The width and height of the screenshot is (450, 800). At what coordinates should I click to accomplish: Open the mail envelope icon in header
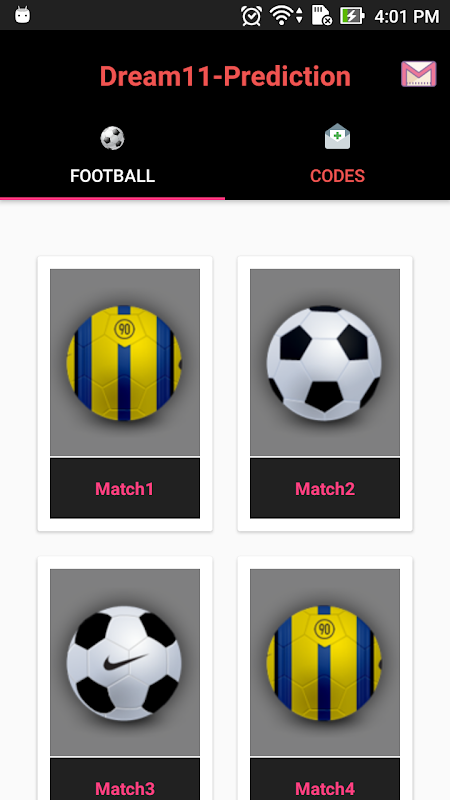[418, 74]
